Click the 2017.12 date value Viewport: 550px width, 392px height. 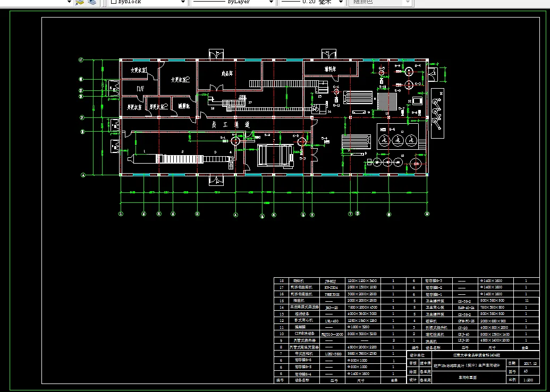coord(530,364)
